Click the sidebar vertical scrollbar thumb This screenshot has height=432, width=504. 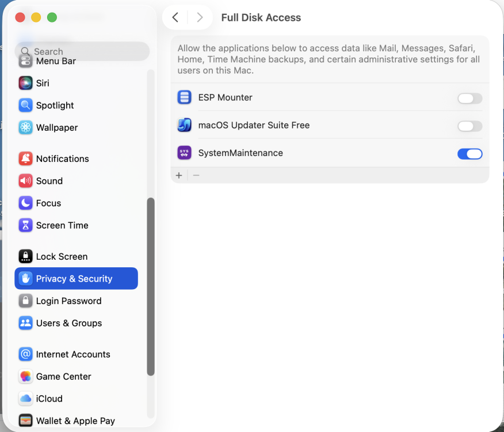click(151, 286)
